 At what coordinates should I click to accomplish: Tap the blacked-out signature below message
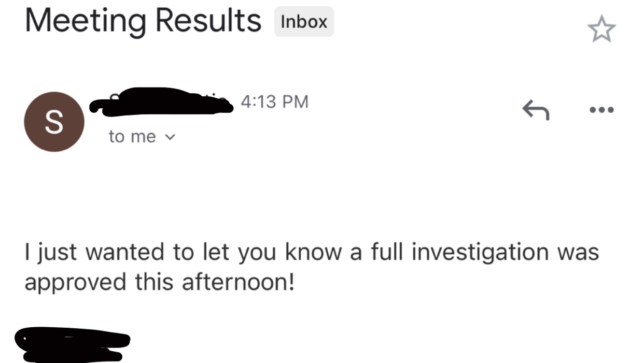[x=72, y=344]
